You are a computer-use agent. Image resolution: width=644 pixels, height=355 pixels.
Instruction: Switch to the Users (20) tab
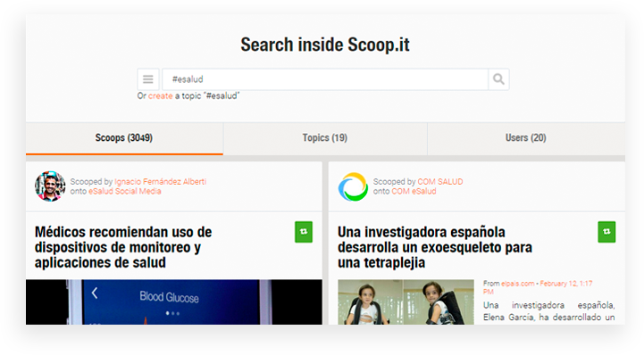[x=526, y=138]
